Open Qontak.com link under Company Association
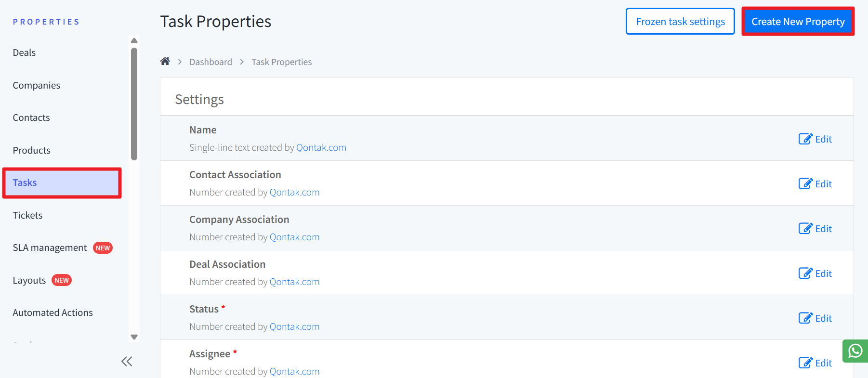The image size is (868, 378). pos(294,237)
